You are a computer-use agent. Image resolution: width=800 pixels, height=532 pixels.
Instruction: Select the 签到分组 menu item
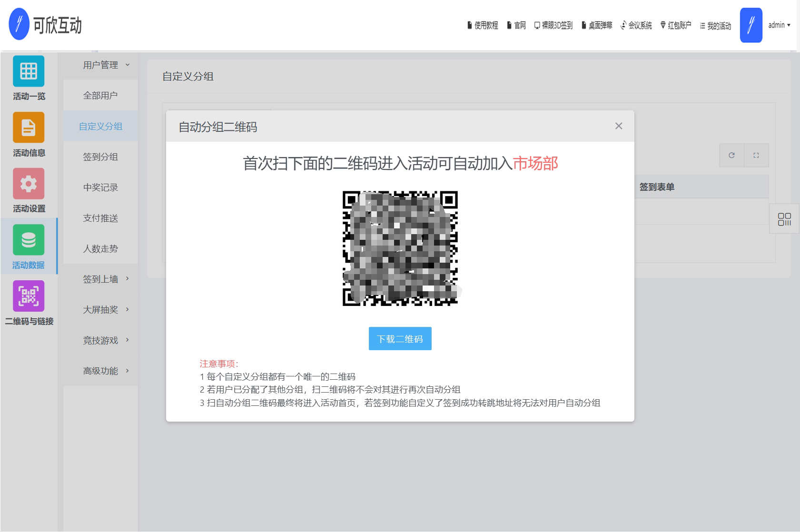pos(100,157)
